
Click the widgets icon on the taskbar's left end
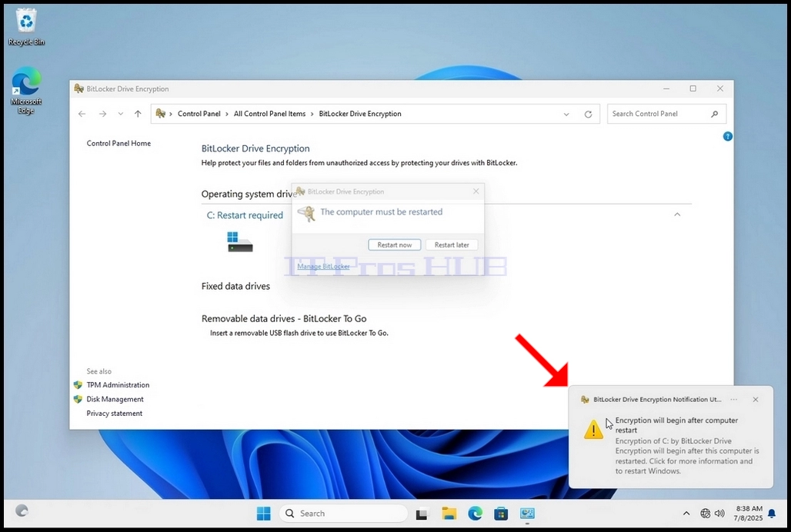point(22,510)
